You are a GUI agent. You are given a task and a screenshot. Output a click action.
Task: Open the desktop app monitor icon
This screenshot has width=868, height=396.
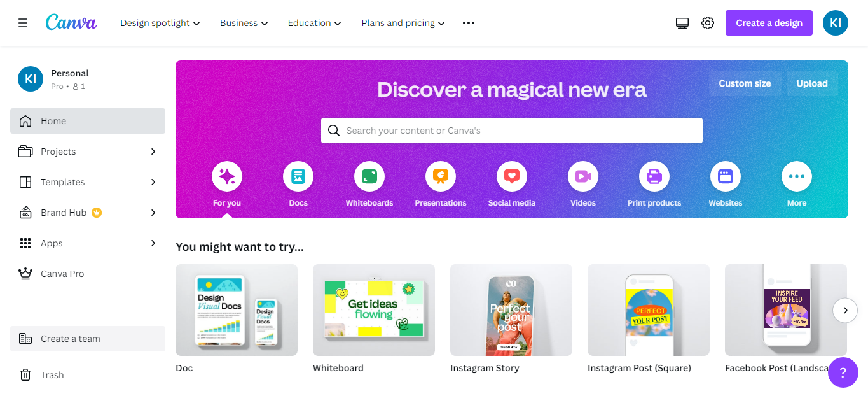682,23
